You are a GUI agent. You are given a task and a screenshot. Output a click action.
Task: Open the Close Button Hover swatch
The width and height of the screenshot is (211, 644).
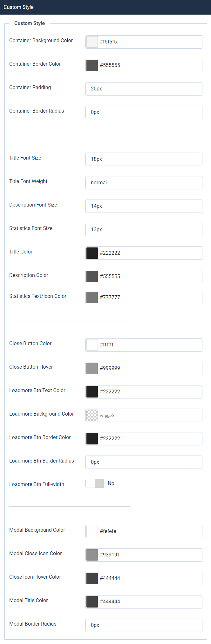[x=92, y=368]
